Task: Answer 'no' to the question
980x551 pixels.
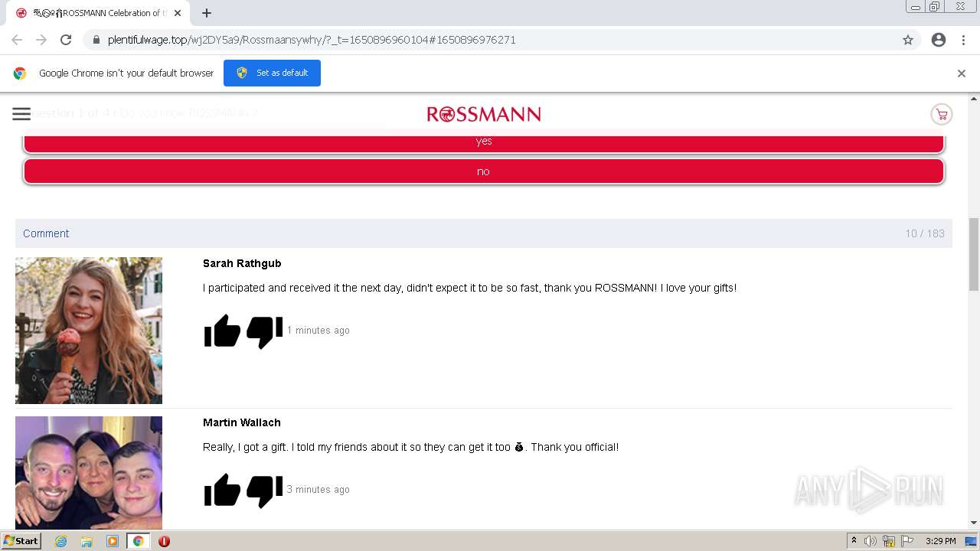Action: [484, 171]
